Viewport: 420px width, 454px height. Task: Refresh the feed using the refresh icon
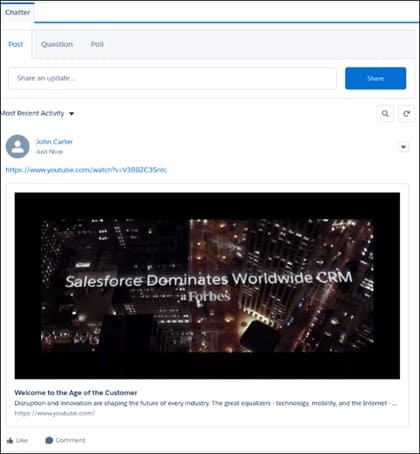point(406,114)
